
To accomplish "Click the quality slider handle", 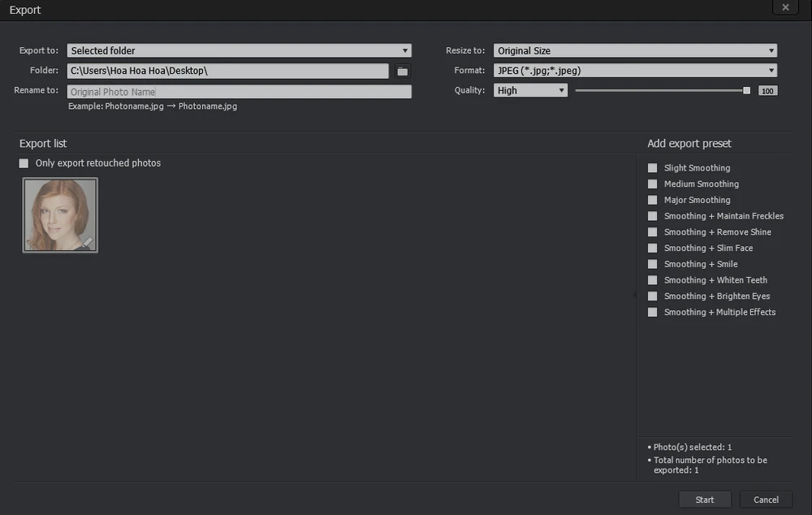I will pos(747,91).
